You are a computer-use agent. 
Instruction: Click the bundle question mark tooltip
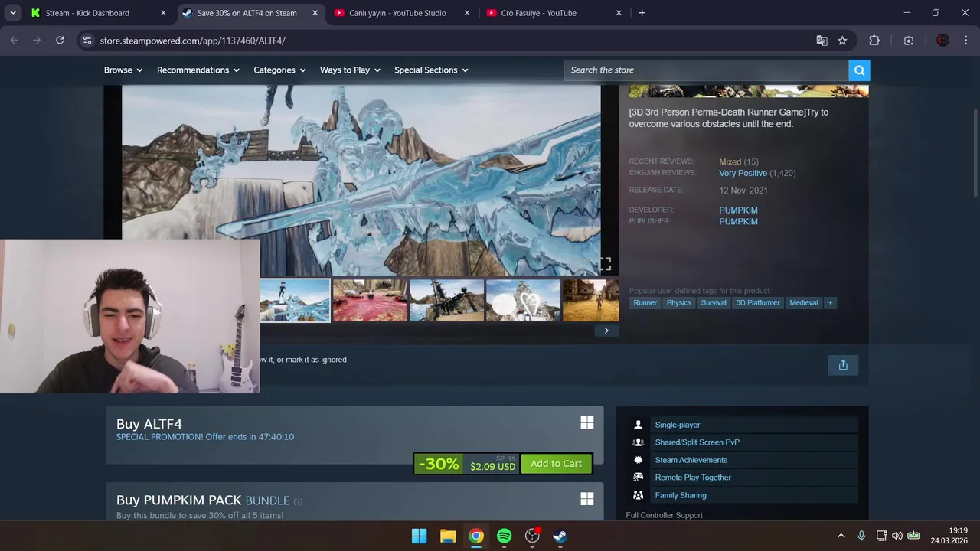click(298, 502)
